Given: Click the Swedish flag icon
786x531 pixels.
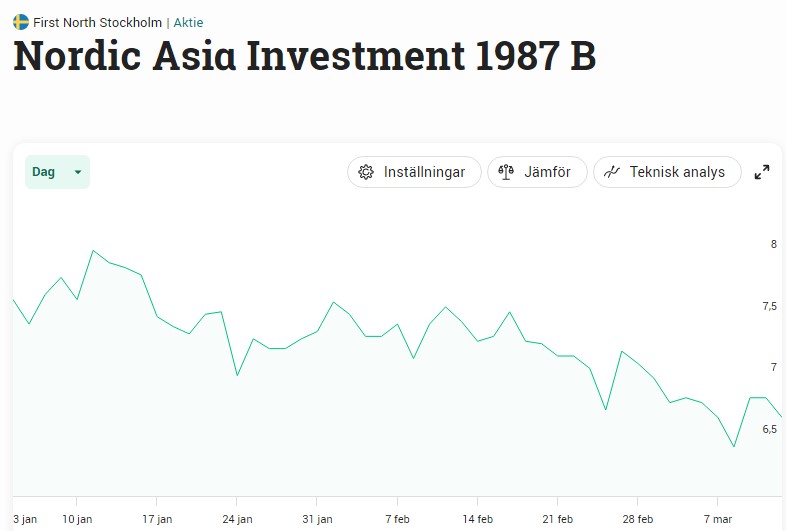Looking at the screenshot, I should [x=21, y=22].
